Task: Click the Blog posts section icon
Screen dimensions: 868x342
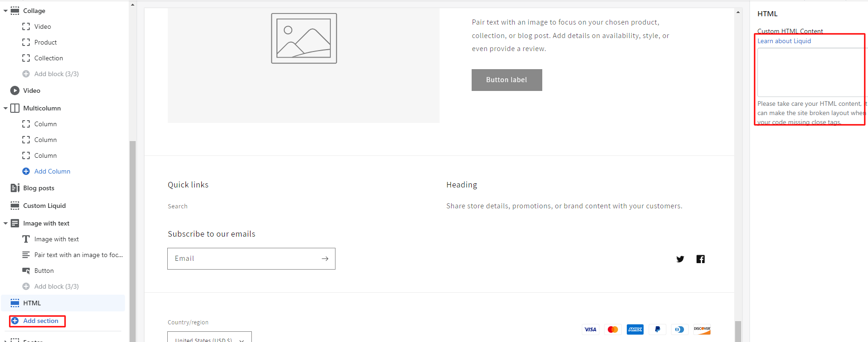Action: [x=15, y=188]
